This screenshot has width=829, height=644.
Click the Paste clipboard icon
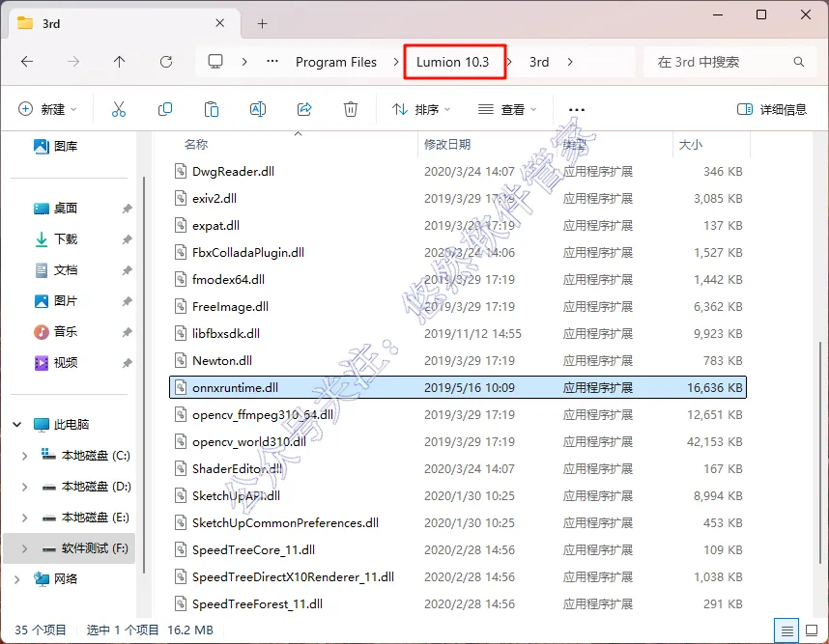[x=211, y=109]
